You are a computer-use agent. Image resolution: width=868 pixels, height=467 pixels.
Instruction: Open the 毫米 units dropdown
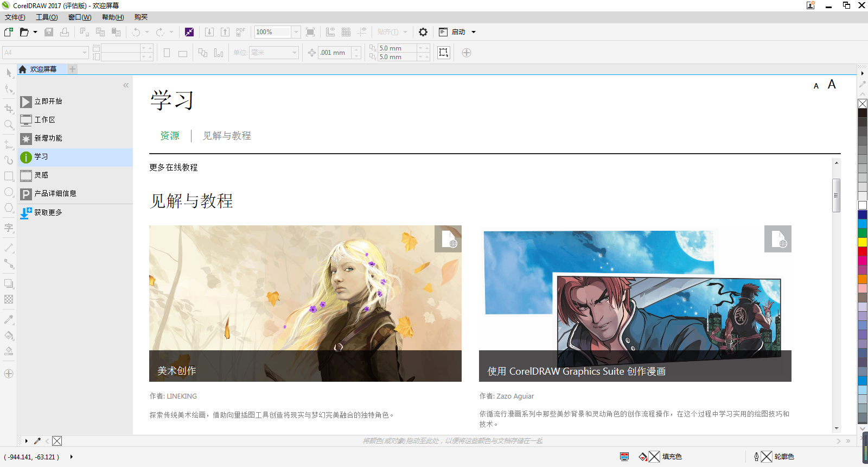(295, 53)
